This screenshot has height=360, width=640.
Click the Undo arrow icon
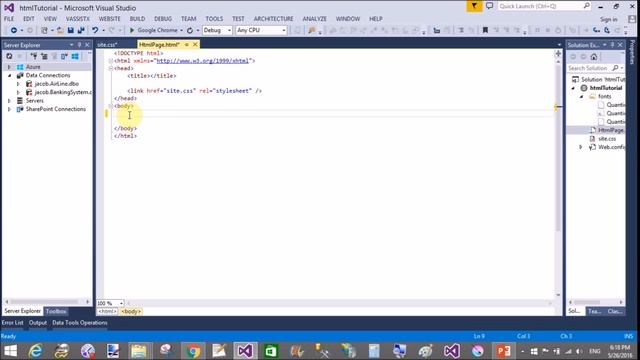pyautogui.click(x=95, y=30)
